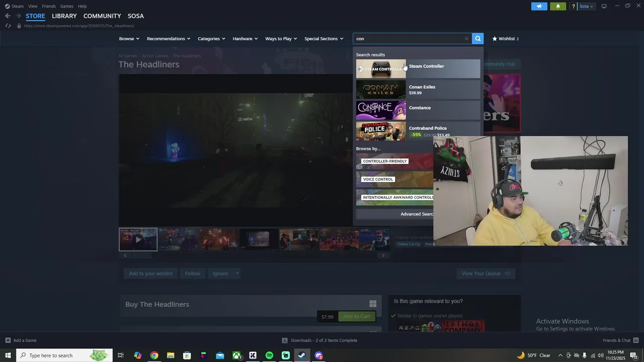Click the Add to Cart button

click(357, 316)
